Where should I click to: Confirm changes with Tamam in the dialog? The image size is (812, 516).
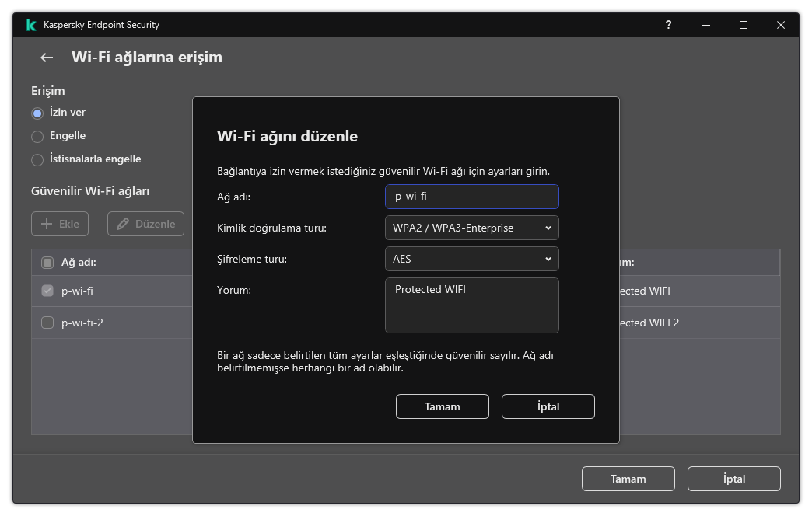(442, 406)
